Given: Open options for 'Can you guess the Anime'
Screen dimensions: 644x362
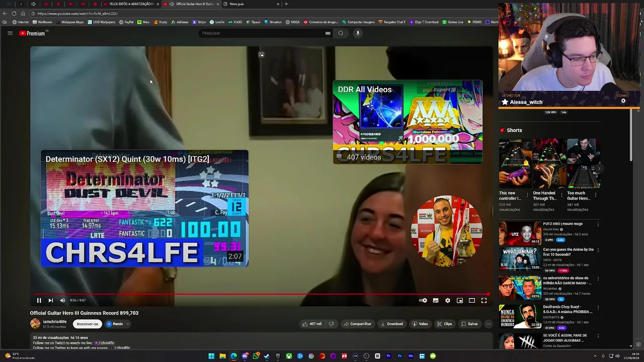Looking at the screenshot, I should tap(598, 250).
